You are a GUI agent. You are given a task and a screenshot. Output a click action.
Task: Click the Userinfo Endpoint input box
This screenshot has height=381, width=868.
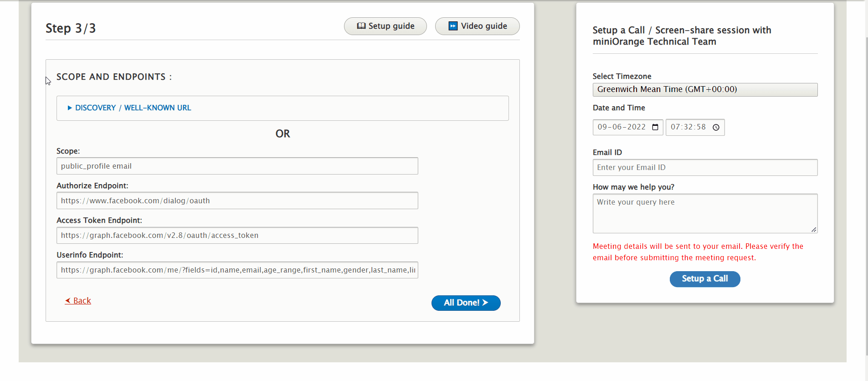click(237, 270)
